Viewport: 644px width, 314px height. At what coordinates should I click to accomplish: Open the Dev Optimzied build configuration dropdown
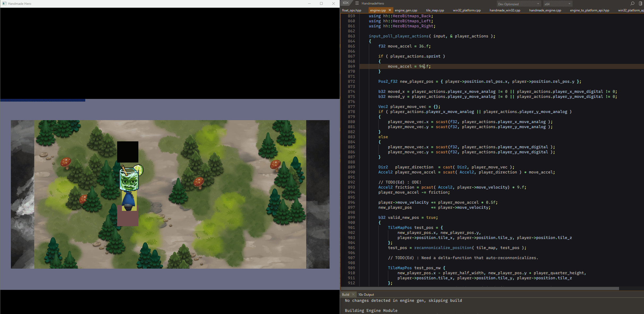click(x=519, y=4)
